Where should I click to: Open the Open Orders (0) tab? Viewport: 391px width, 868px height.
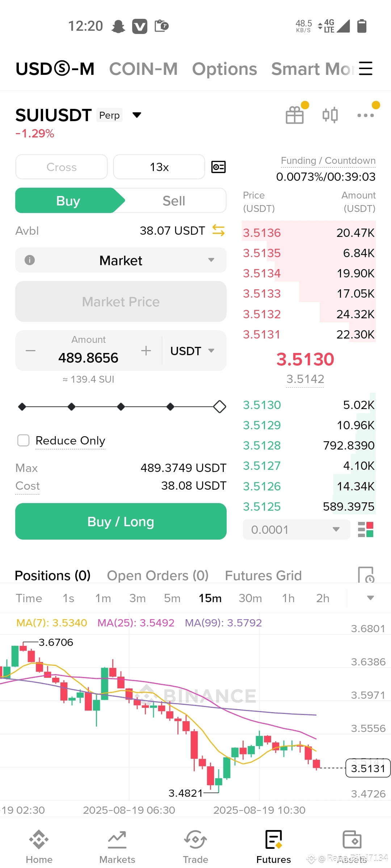[158, 575]
